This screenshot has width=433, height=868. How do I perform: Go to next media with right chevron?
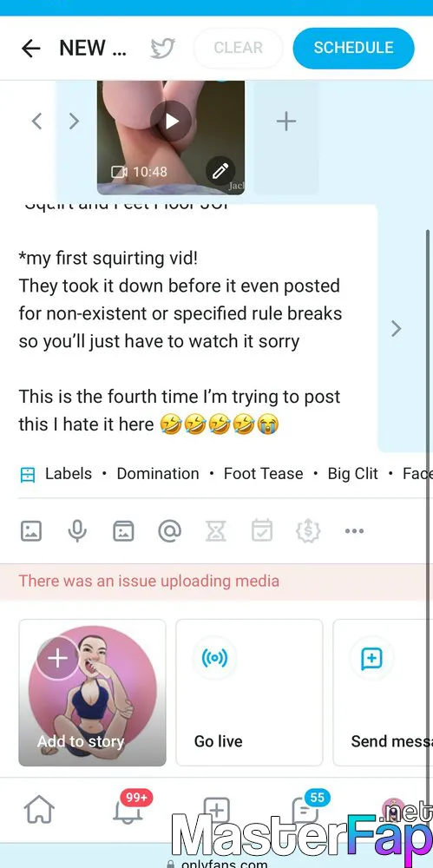point(74,122)
